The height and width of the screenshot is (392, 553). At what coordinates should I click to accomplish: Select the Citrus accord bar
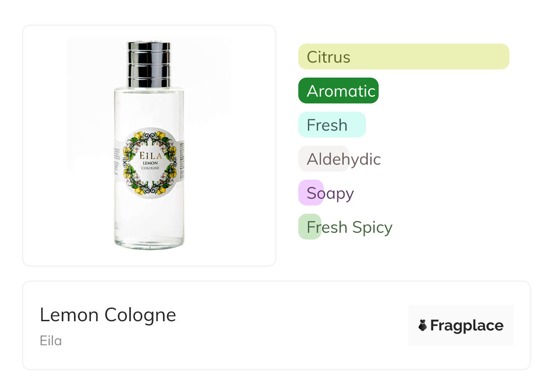point(403,57)
